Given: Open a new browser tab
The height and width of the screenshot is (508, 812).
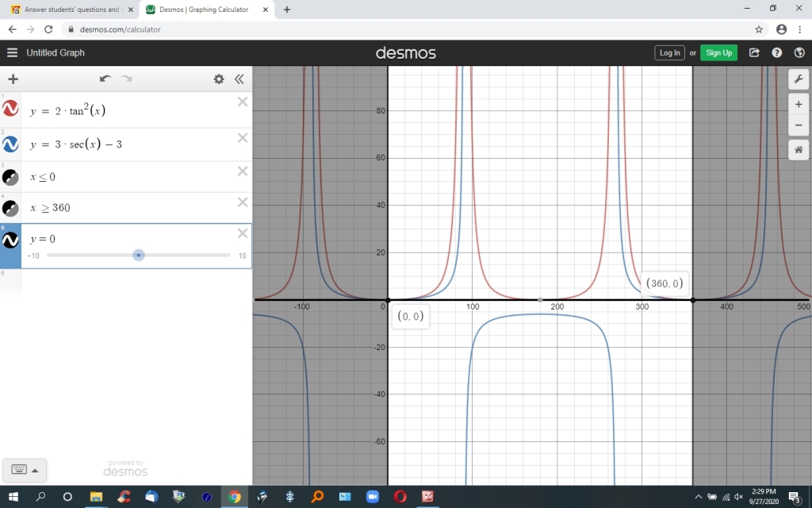Looking at the screenshot, I should point(287,10).
